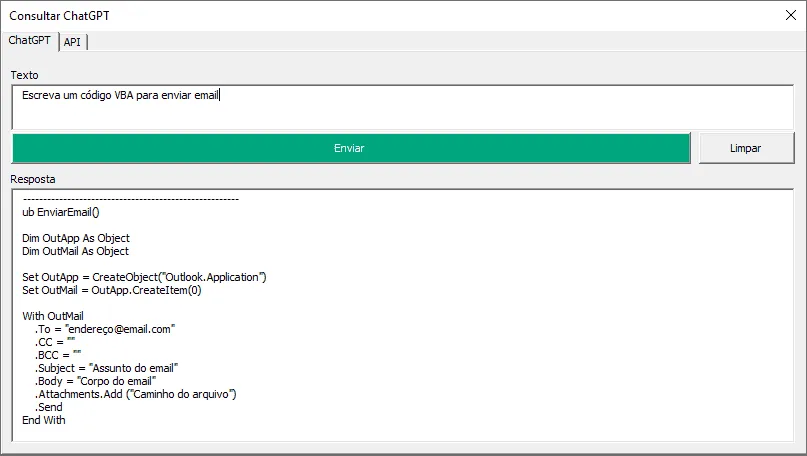Click the 'With OutMail' line
Viewport: 807px width, 456px height.
52,316
